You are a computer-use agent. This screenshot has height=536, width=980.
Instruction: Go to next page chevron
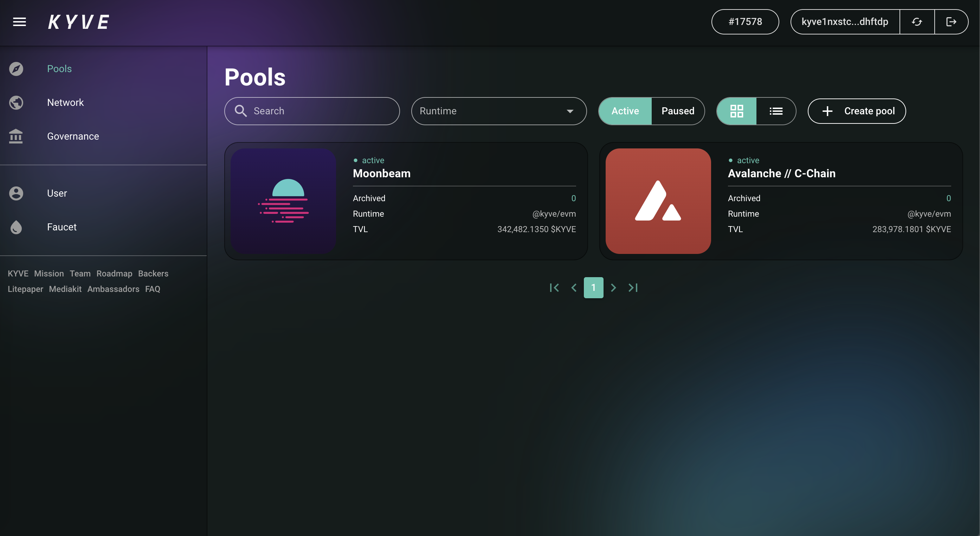[613, 287]
